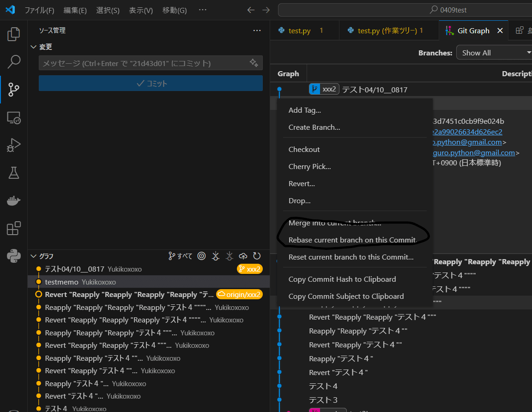Collapse the 変更 section in Source Control
This screenshot has height=412, width=532.
pos(33,47)
